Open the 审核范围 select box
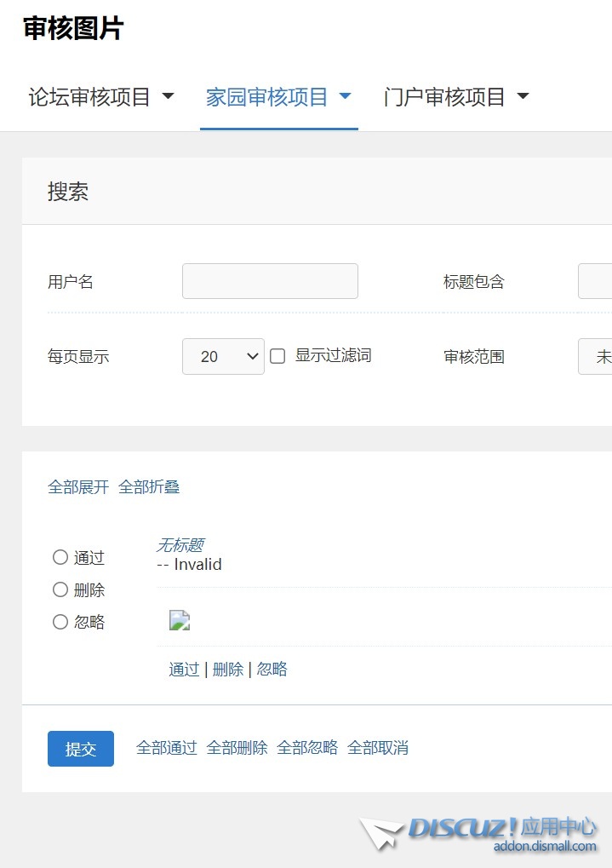Image resolution: width=612 pixels, height=868 pixels. click(596, 356)
